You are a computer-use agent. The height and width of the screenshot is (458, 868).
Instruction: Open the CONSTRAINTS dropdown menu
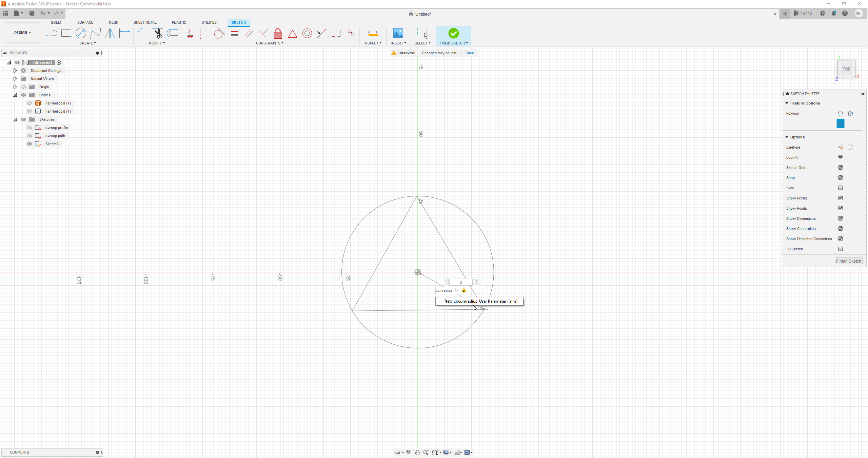pyautogui.click(x=270, y=43)
